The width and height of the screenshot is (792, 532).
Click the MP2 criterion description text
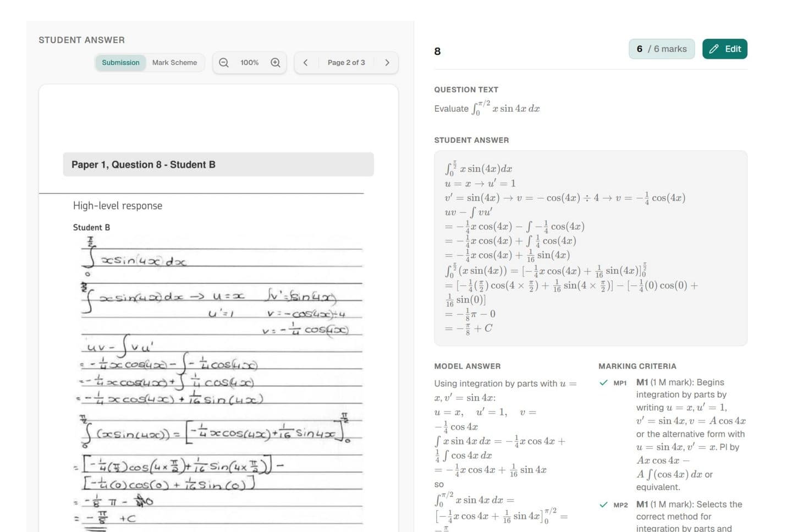[691, 516]
